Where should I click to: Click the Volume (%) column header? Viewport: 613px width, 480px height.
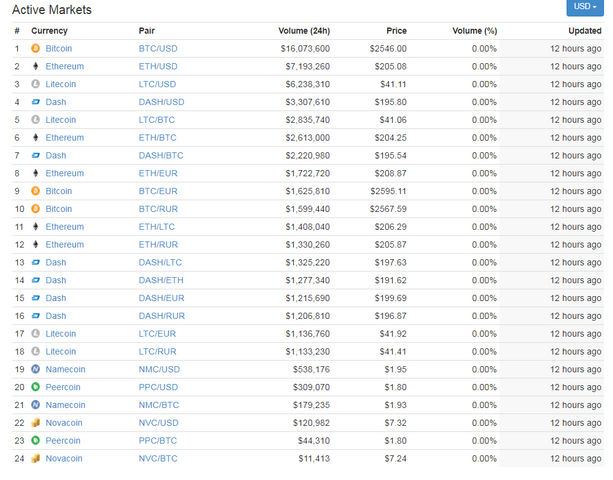(x=475, y=30)
